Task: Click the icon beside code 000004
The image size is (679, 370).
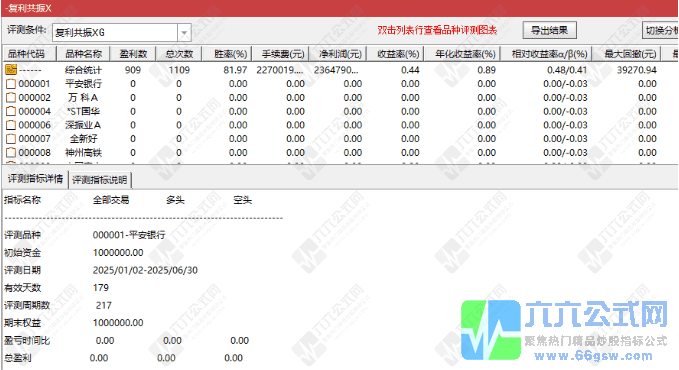Action: [11, 111]
